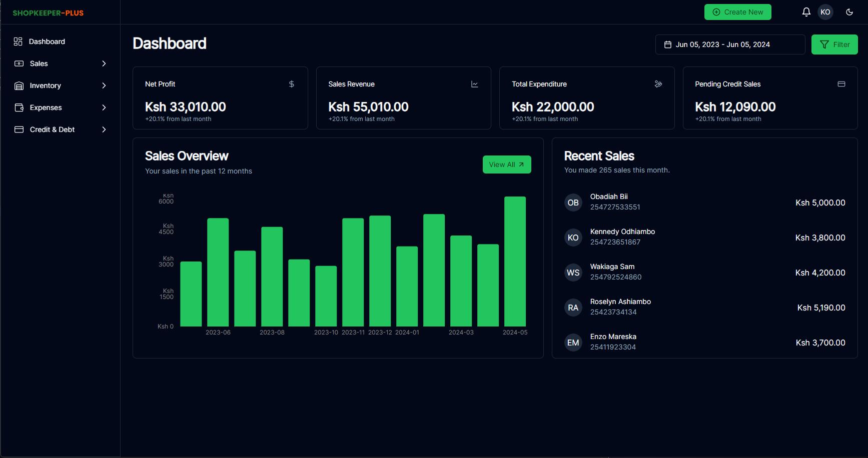Click the Create New button

pos(738,12)
